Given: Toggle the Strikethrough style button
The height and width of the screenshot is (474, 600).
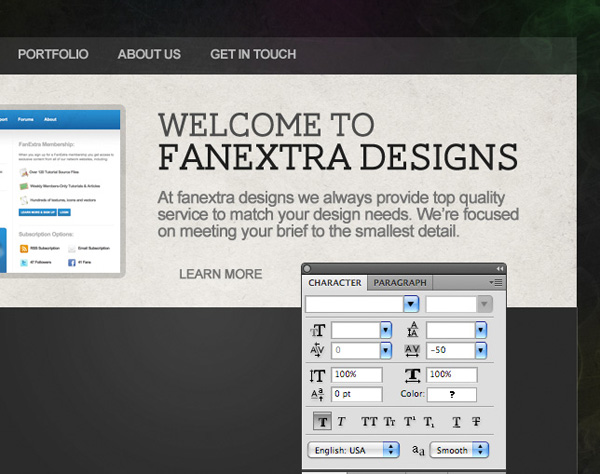Looking at the screenshot, I should [476, 422].
